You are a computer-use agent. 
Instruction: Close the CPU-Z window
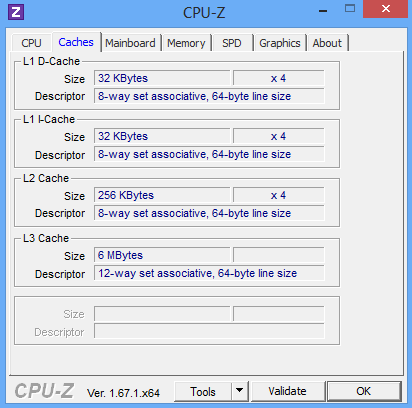pyautogui.click(x=386, y=9)
